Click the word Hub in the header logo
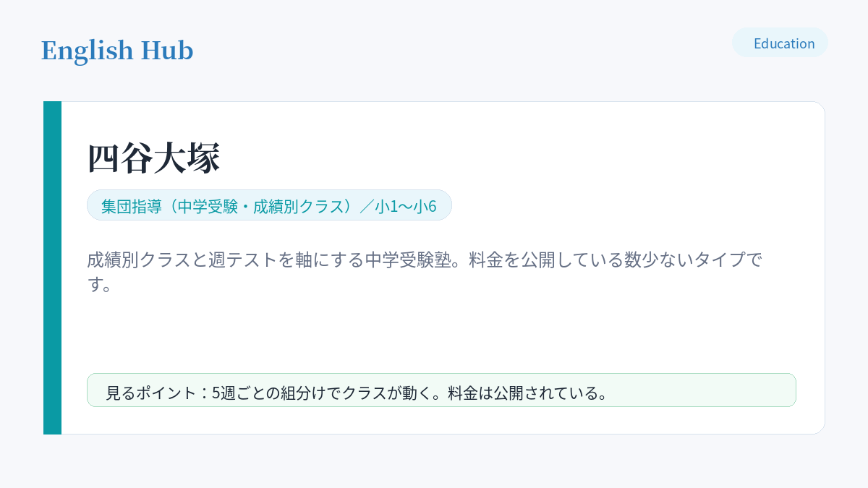868x488 pixels. point(167,51)
